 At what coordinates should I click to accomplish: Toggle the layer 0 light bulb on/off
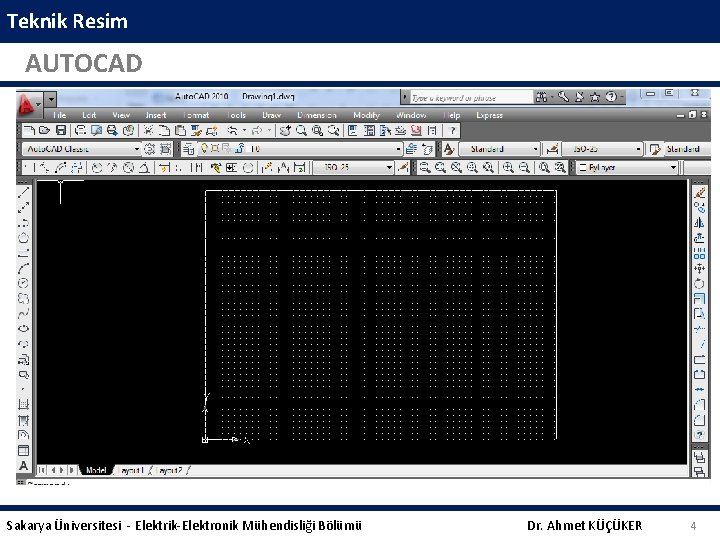click(x=204, y=148)
